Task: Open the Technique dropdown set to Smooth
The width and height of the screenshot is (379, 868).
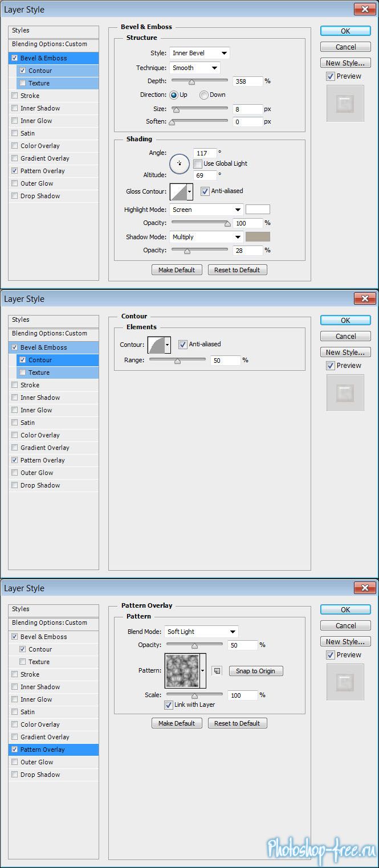Action: 194,68
